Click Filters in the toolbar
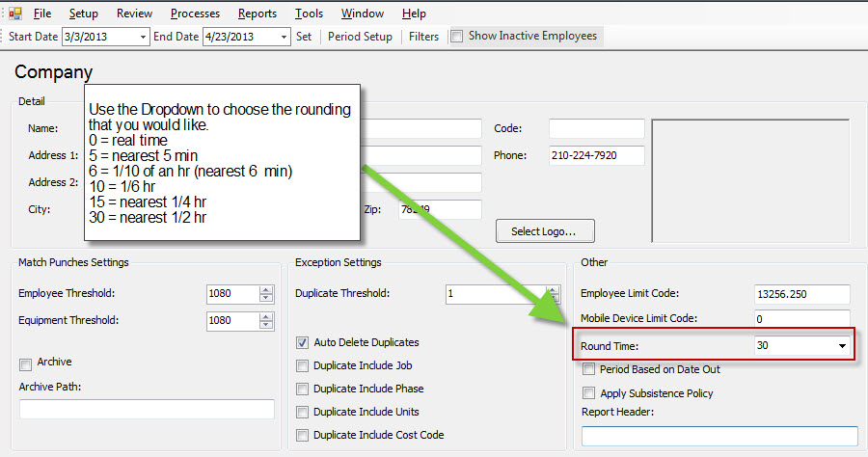The height and width of the screenshot is (457, 868). pos(423,37)
